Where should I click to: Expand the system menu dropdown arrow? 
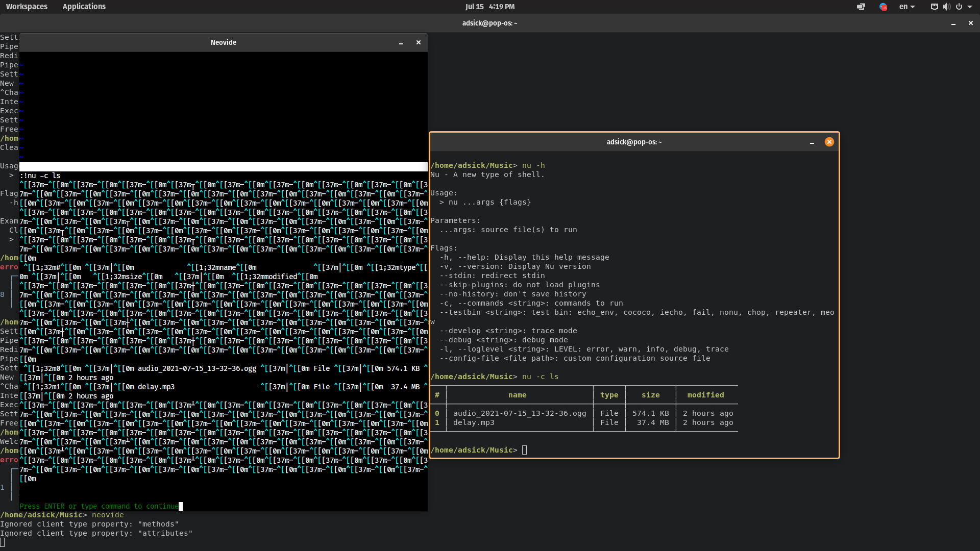coord(970,7)
